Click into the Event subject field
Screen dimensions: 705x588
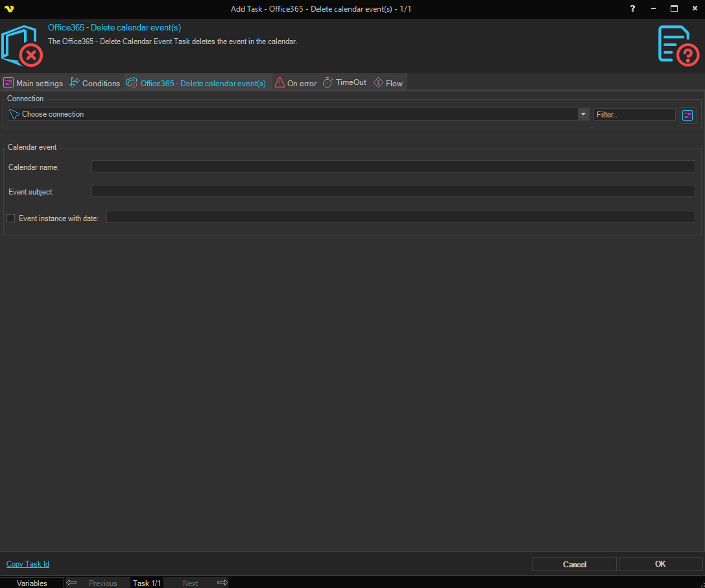point(392,191)
